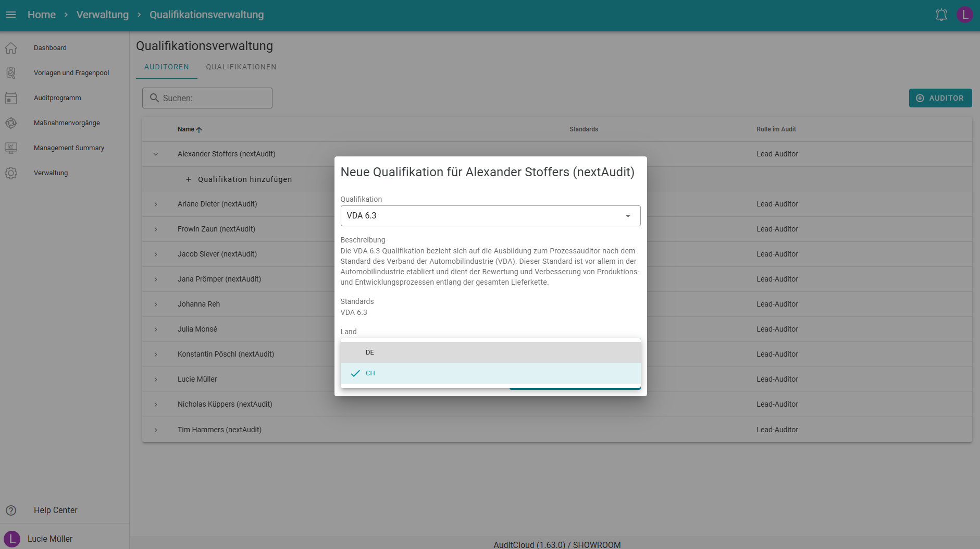Image resolution: width=980 pixels, height=549 pixels.
Task: Open the Qualifikation VDA 6.3 dropdown
Action: 490,216
